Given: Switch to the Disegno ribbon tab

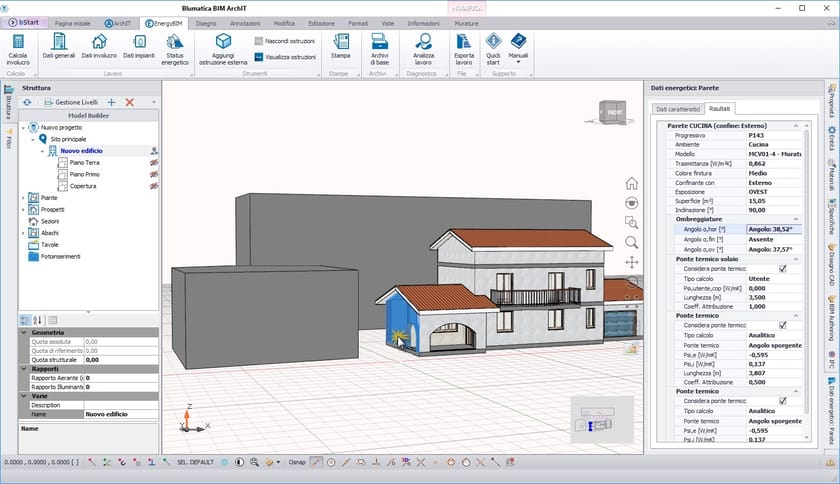Looking at the screenshot, I should 206,21.
